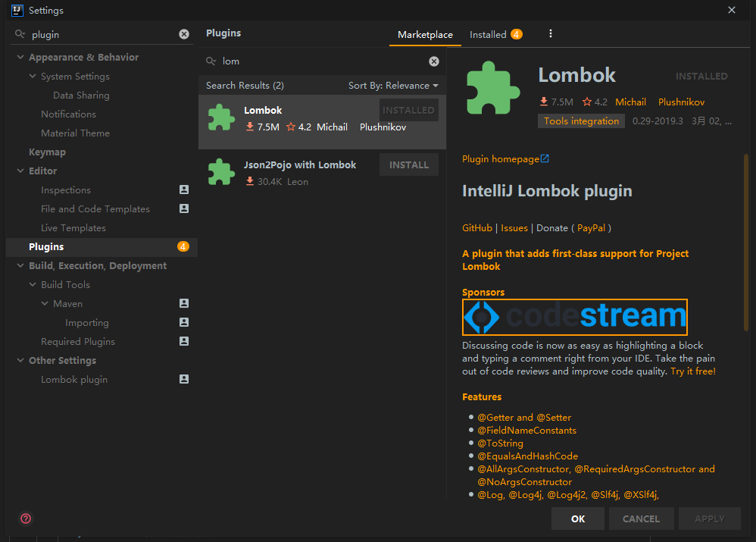The height and width of the screenshot is (542, 756).
Task: Collapse the System Settings node
Action: [x=33, y=77]
